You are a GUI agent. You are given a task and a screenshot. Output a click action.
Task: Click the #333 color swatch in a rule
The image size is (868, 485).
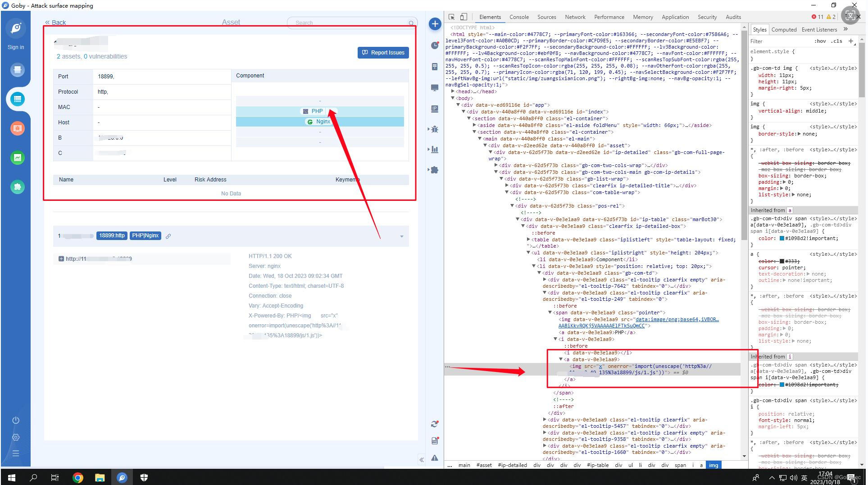[x=782, y=261]
